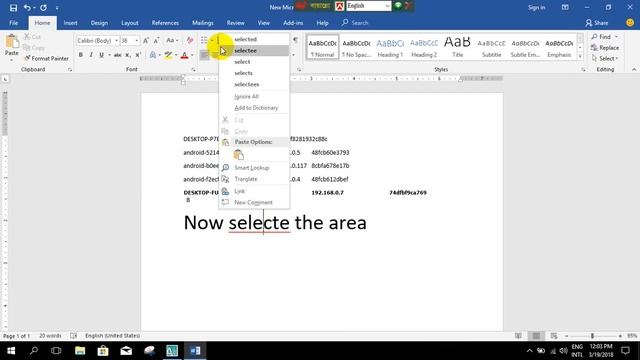Expand the Find dropdown arrow
Image resolution: width=640 pixels, height=360 pixels.
click(x=616, y=37)
